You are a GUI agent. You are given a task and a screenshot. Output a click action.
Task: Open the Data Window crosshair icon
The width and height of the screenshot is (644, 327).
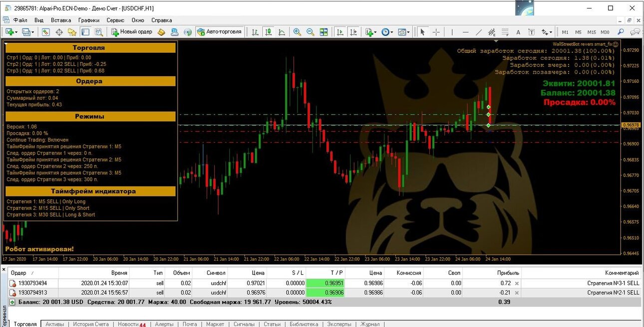click(x=59, y=32)
